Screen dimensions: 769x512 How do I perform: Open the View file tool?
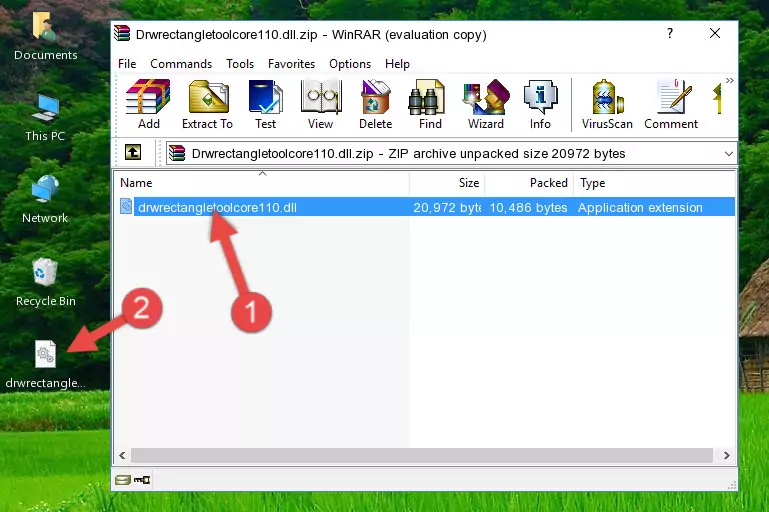[321, 104]
